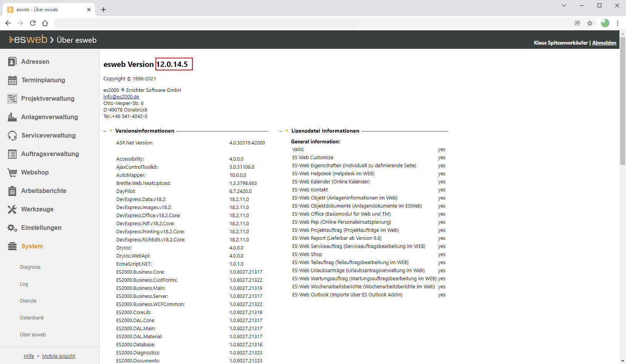The image size is (626, 364).
Task: Open Chrome three-dot menu
Action: point(618,23)
